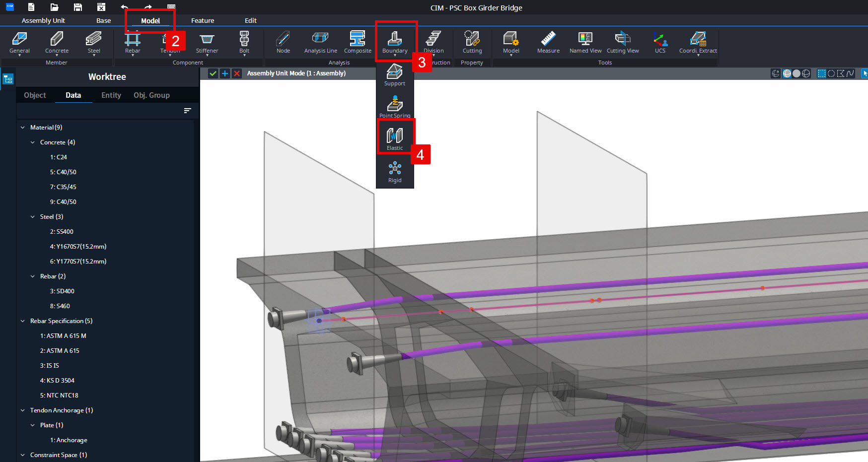Activate the rectangular selection mode

(821, 73)
